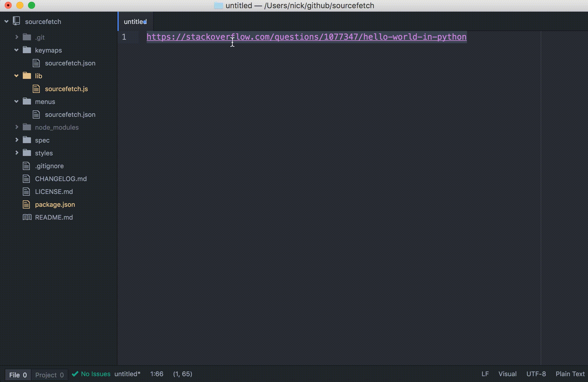Viewport: 588px width, 382px height.
Task: Click the .gitignore file icon
Action: (x=26, y=166)
